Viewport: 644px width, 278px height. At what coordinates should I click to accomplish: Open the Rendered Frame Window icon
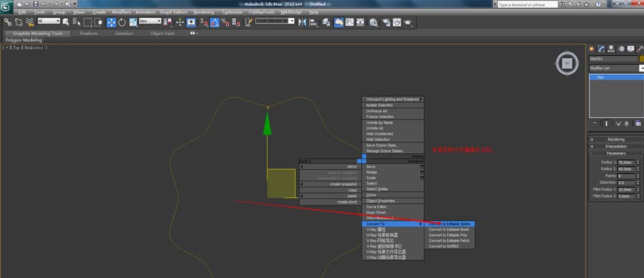point(397,22)
